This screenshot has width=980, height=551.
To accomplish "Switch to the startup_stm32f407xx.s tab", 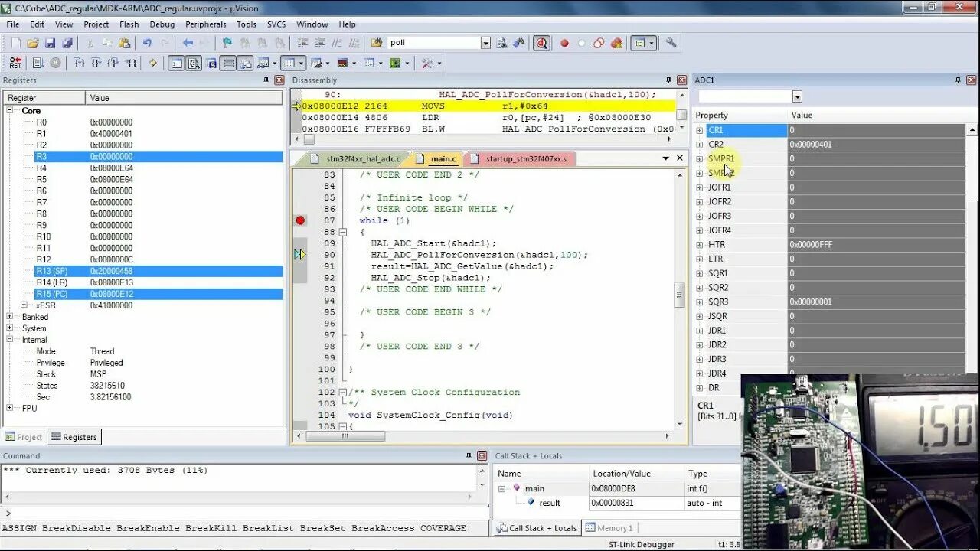I will (525, 159).
